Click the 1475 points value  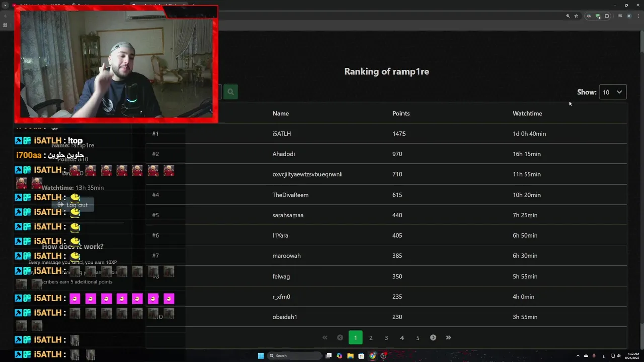399,134
